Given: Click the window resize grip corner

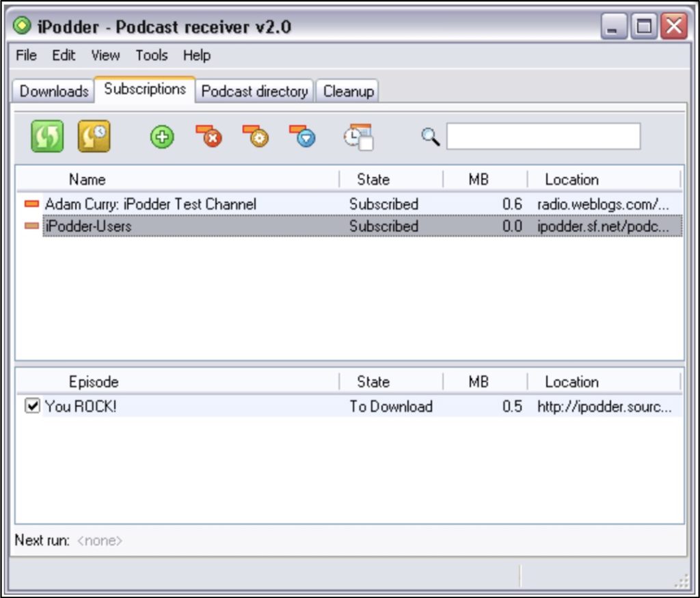Looking at the screenshot, I should click(x=682, y=580).
